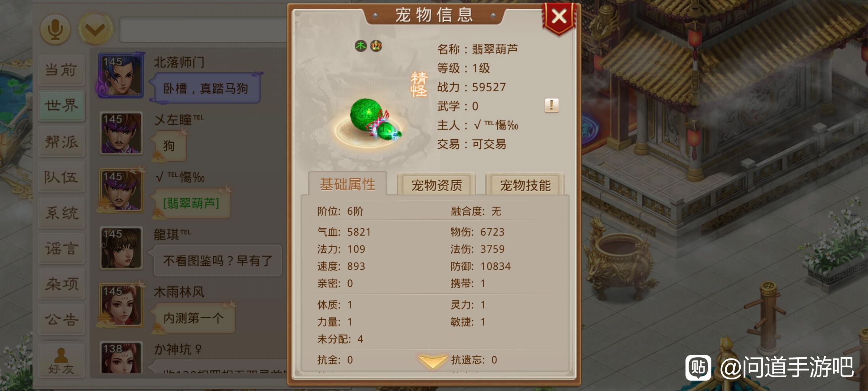Select the 基础属性 tab
Screen dimensions: 868x391
point(348,184)
